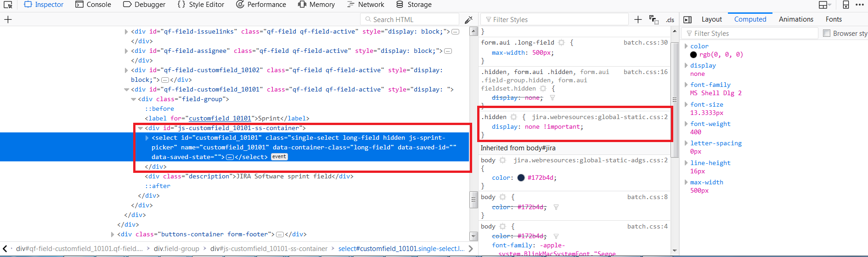Click the #172b4d color swatch
Screen dimensions: 868x257
[521, 177]
